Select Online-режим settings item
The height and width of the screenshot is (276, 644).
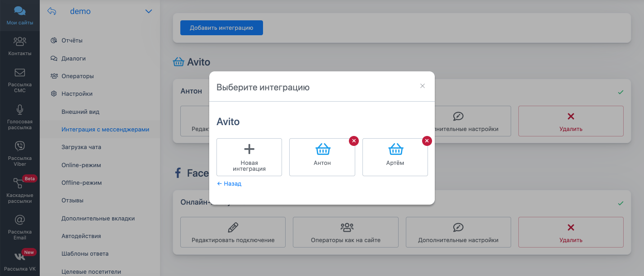[81, 165]
